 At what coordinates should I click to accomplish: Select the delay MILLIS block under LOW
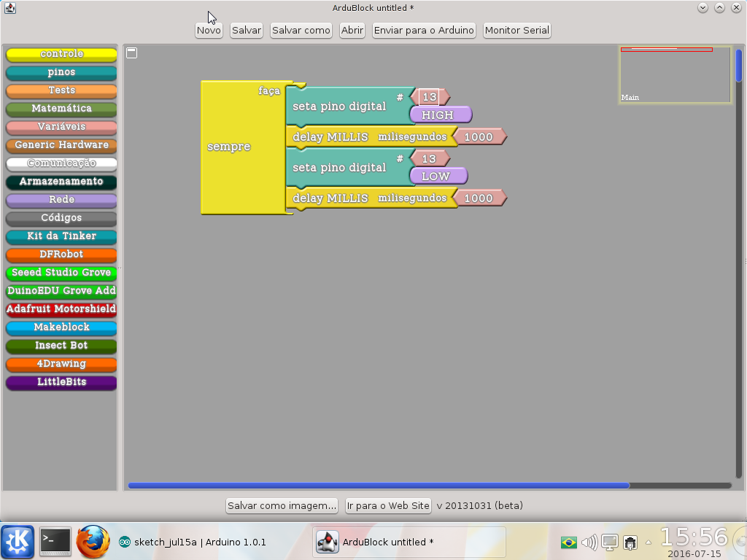tap(370, 198)
